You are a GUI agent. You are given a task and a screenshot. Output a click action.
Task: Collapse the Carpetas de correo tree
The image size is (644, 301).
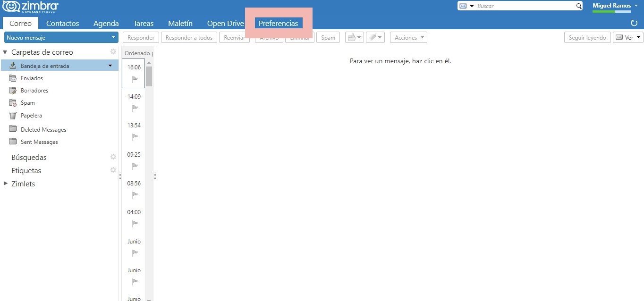[5, 52]
